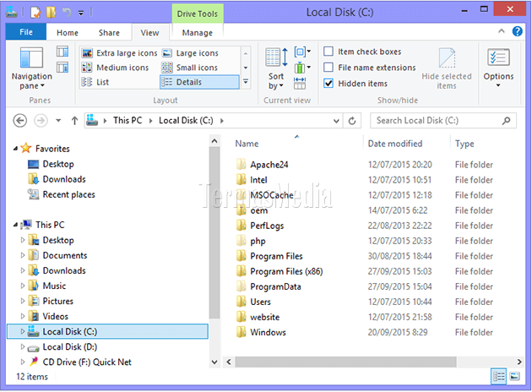Click the Drive Tools contextual tab
This screenshot has height=392, width=532.
197,14
